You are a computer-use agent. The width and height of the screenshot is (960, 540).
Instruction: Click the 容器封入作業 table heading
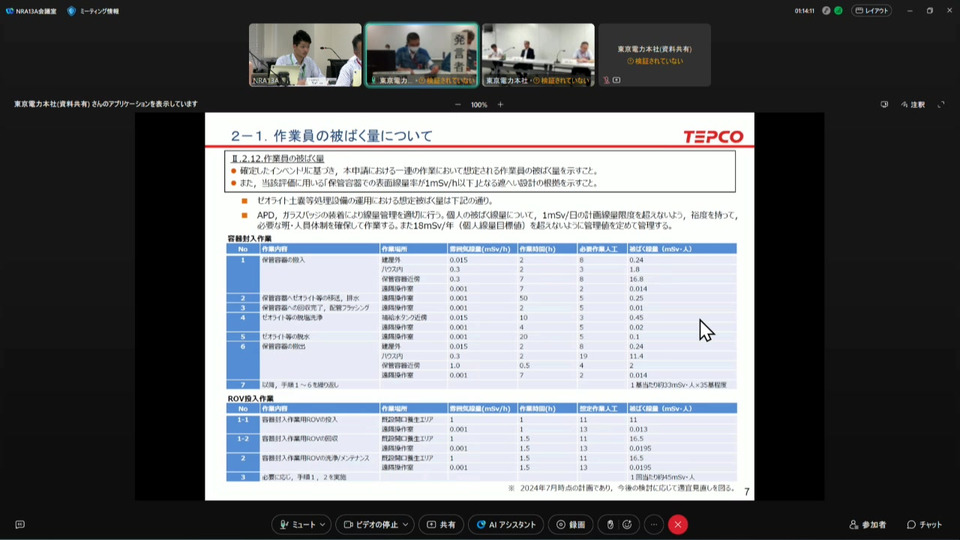[249, 239]
